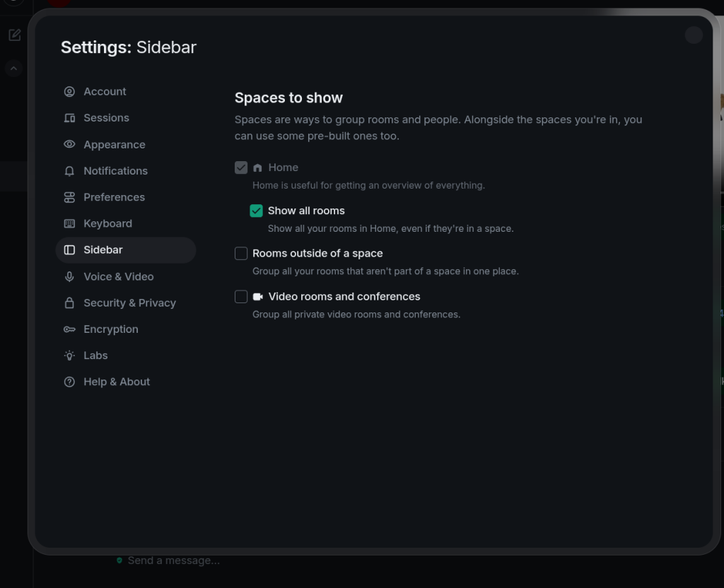The height and width of the screenshot is (588, 724).
Task: Select the Sidebar settings tab
Action: point(103,250)
